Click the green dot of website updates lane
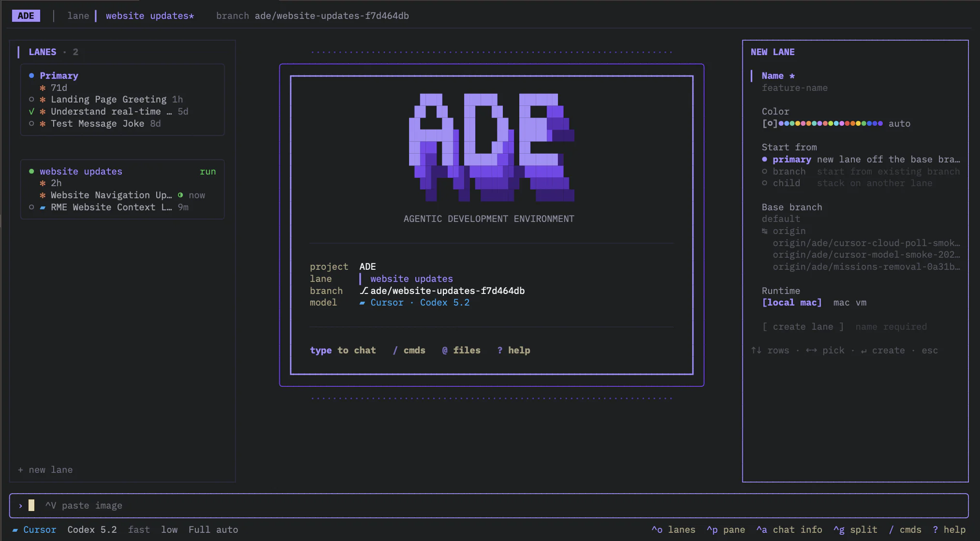The height and width of the screenshot is (541, 980). pyautogui.click(x=31, y=171)
